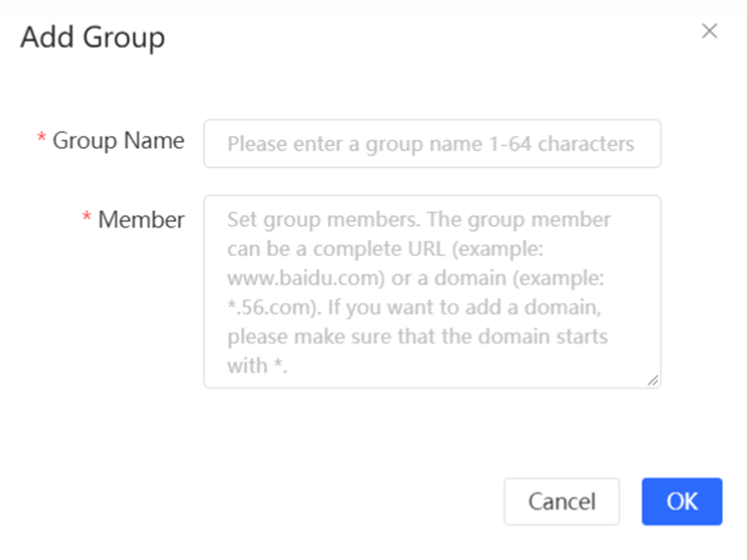This screenshot has height=560, width=747.
Task: Select the 'Please enter a group name' placeholder
Action: pos(431,144)
